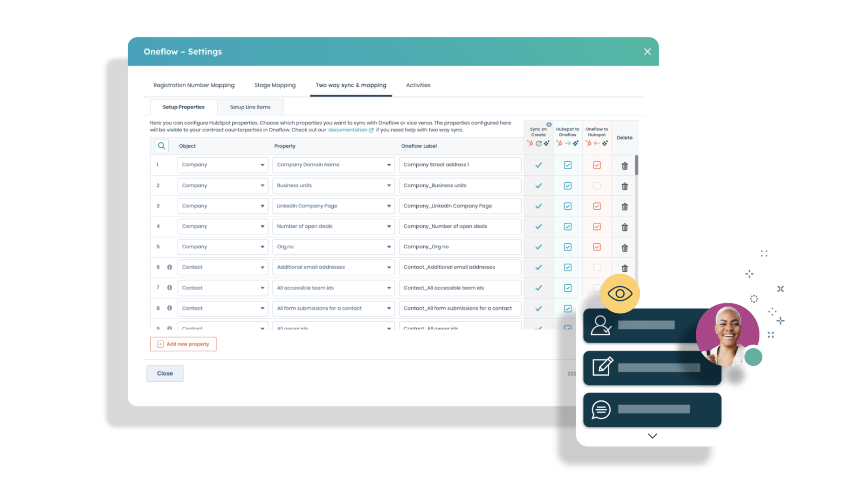Edit Company_Business units label field

click(x=460, y=185)
